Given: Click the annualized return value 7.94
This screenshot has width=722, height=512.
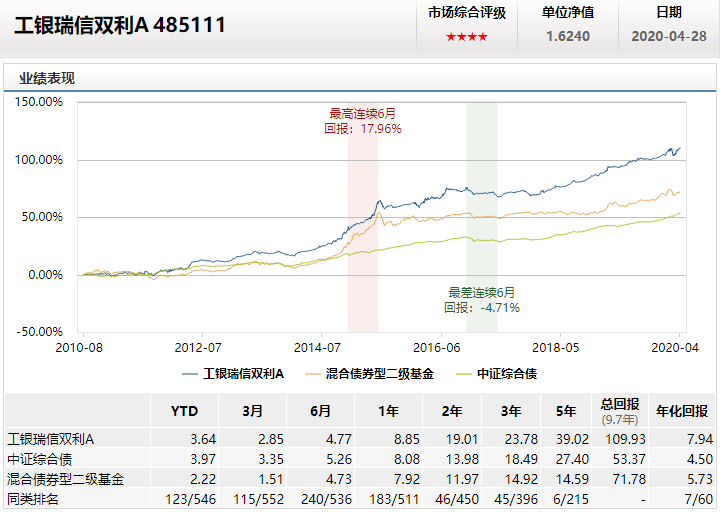Looking at the screenshot, I should [x=700, y=440].
